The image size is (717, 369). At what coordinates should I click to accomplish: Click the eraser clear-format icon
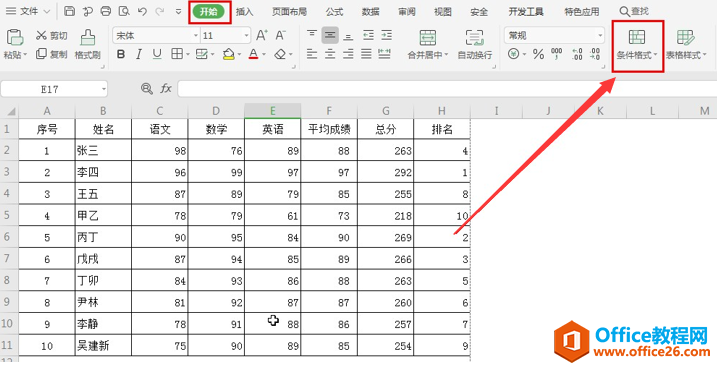coord(280,54)
